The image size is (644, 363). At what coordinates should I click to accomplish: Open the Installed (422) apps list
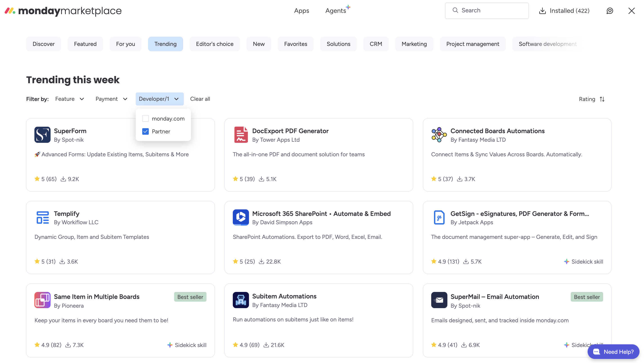point(564,11)
